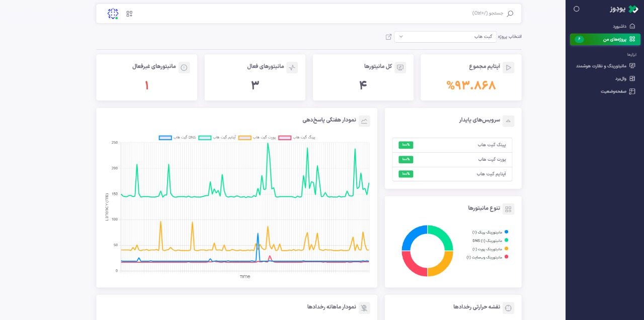This screenshot has height=320, width=644.
Task: Expand the سرویس‌های پایدار chevron icon
Action: click(508, 121)
